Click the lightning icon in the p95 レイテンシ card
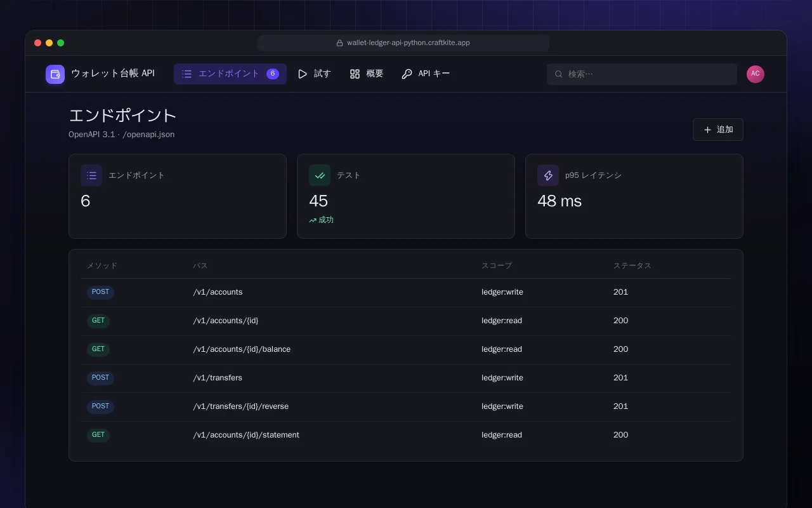This screenshot has width=812, height=508. point(548,175)
